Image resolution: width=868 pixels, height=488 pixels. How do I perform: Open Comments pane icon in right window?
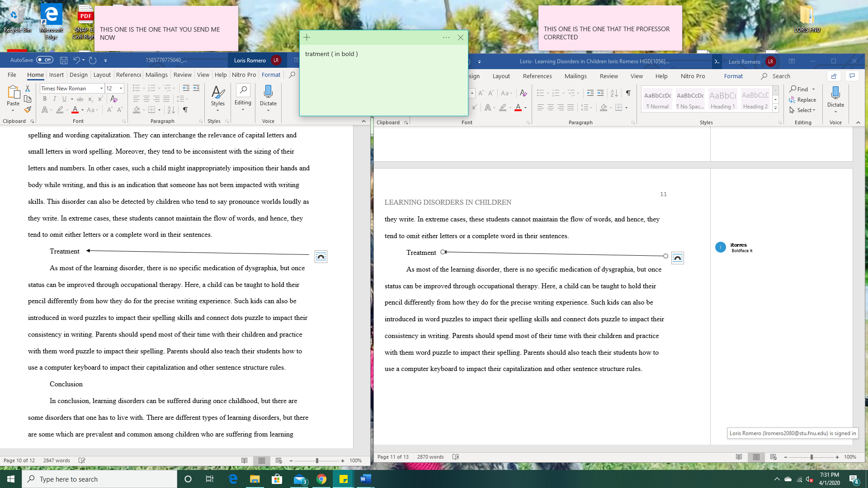[x=852, y=76]
